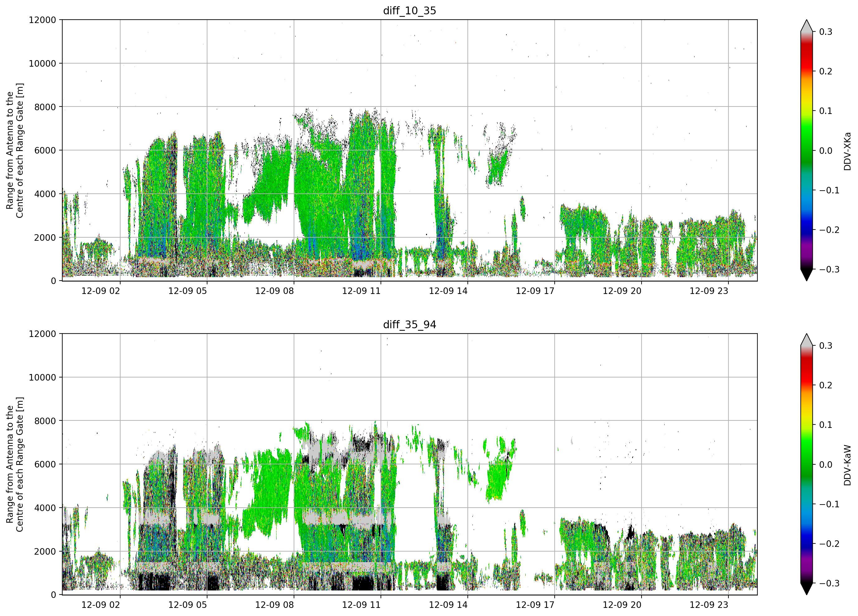Click the DDV-XKa colorbar label
This screenshot has width=858, height=616.
(847, 151)
